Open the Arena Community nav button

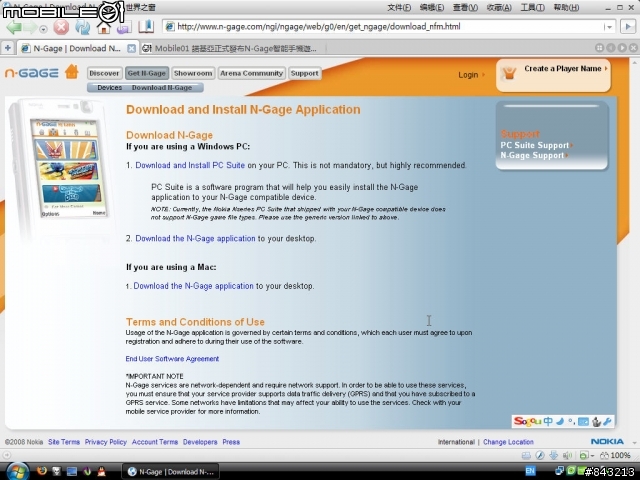click(251, 73)
